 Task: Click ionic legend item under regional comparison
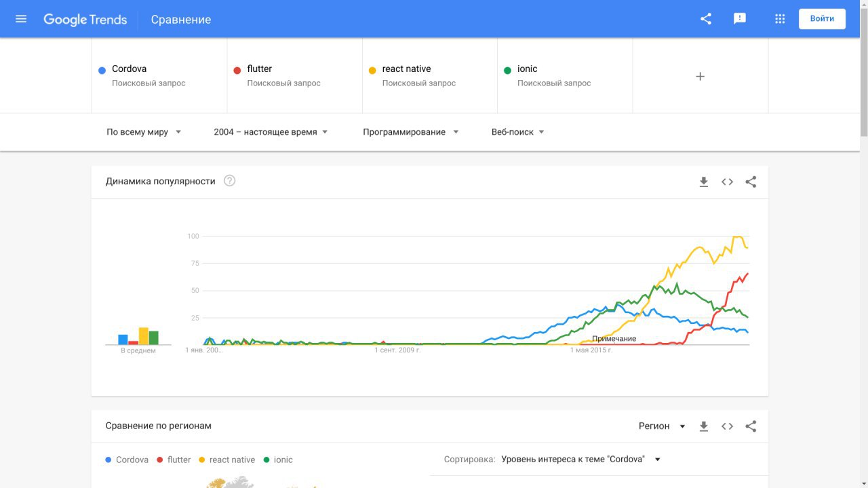pos(278,460)
